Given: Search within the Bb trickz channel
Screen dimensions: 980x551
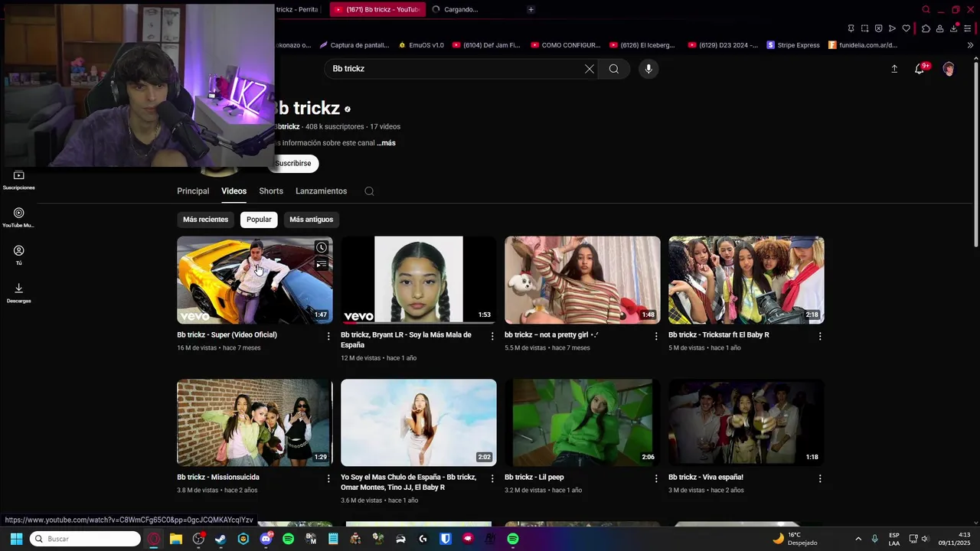Looking at the screenshot, I should (x=369, y=191).
